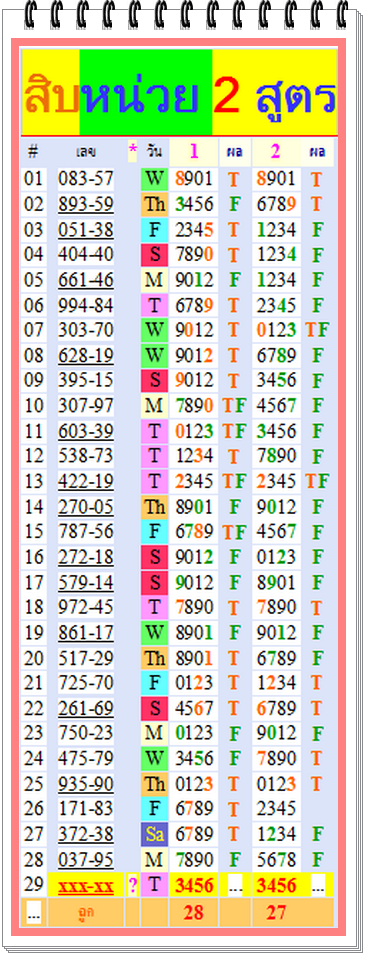This screenshot has height=955, width=365.
Task: Click the underlined number 628-19
Action: pos(86,355)
